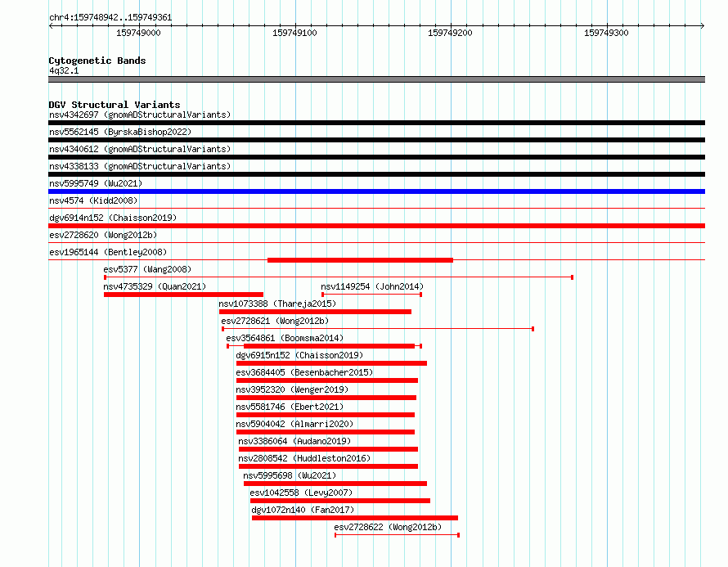Open the nsv4340612 gnomAD variant label
The height and width of the screenshot is (567, 728).
tap(140, 149)
